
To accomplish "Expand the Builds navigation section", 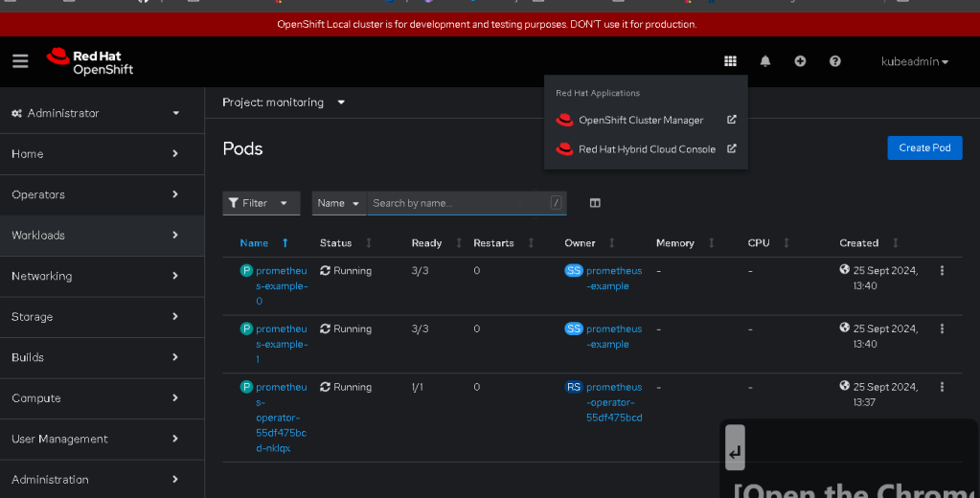I will pos(102,357).
